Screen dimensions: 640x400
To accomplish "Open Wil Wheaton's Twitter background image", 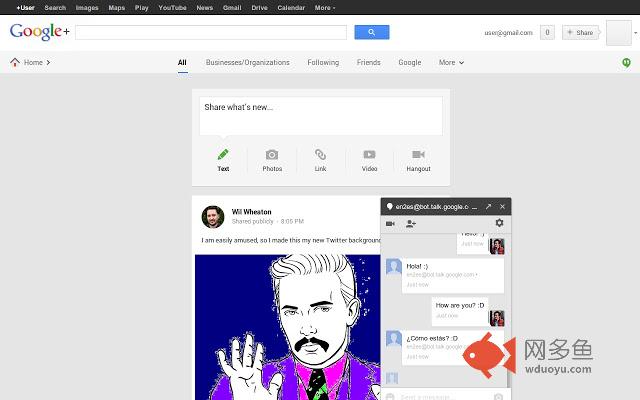I will coord(288,327).
